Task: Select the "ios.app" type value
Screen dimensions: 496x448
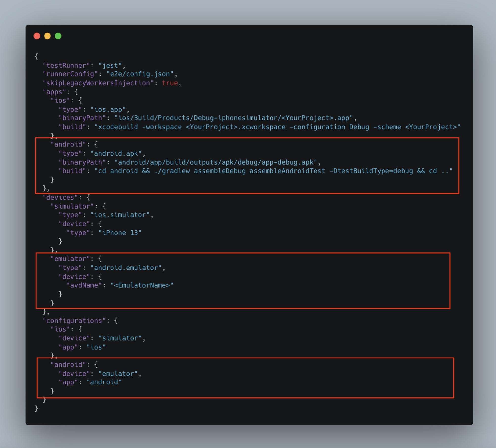Action: (x=108, y=110)
